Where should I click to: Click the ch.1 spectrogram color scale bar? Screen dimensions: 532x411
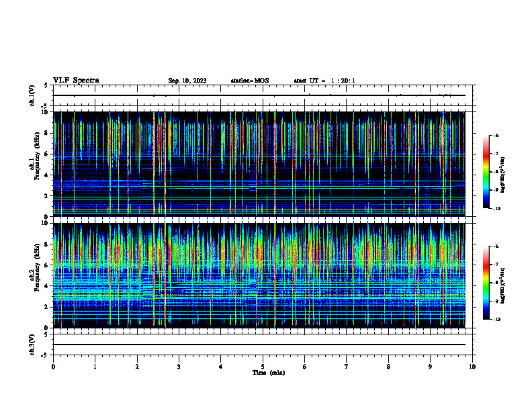coord(486,172)
